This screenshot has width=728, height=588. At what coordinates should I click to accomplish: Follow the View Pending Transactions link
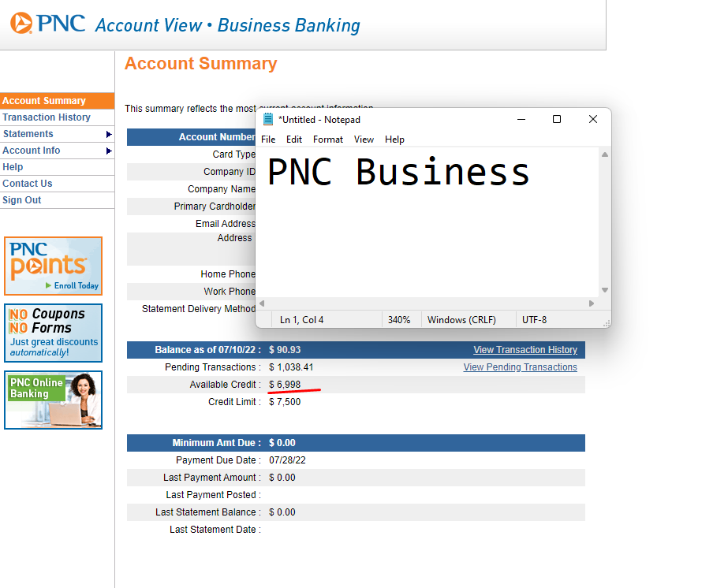click(520, 367)
